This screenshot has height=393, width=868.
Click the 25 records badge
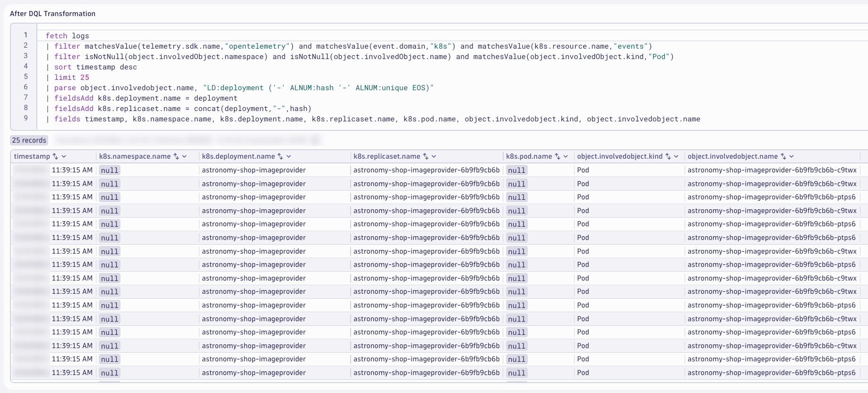pos(29,140)
